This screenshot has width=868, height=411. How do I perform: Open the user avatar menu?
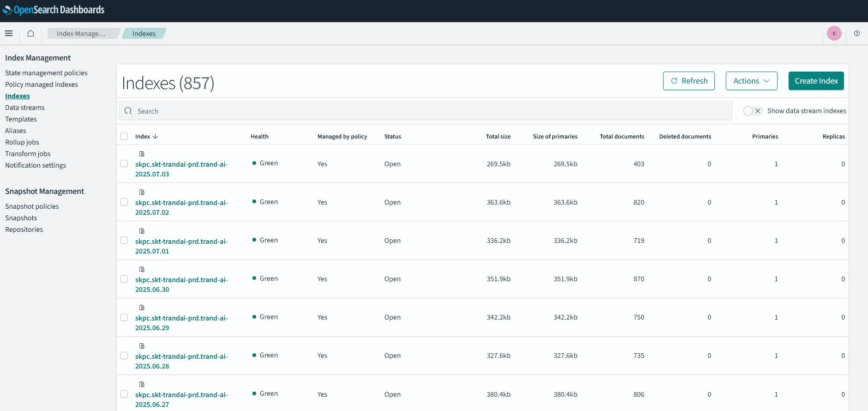tap(834, 33)
